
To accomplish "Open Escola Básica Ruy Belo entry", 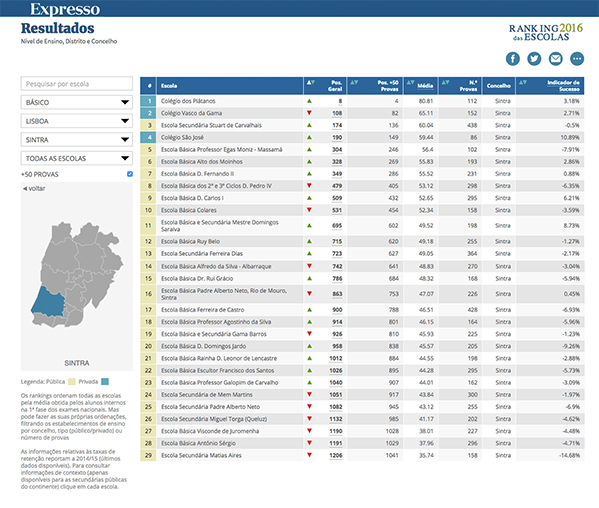I will (x=190, y=241).
